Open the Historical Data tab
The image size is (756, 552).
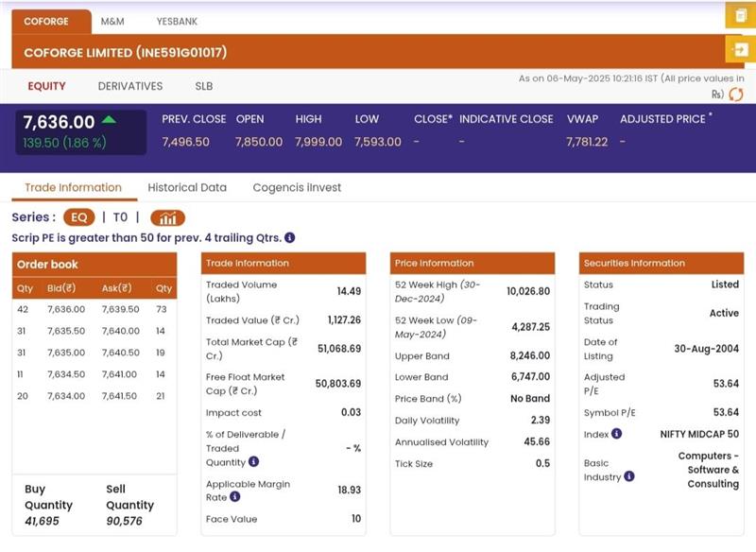click(187, 187)
